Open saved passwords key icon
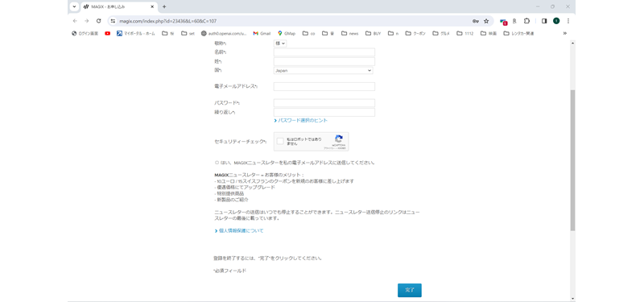Image resolution: width=644 pixels, height=302 pixels. tap(476, 21)
